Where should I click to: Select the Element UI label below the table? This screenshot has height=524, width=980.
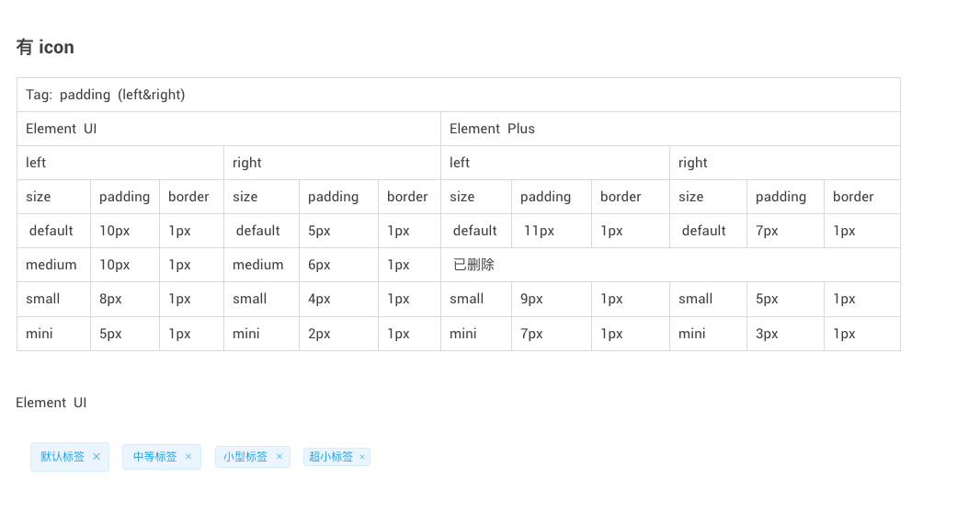pos(51,403)
